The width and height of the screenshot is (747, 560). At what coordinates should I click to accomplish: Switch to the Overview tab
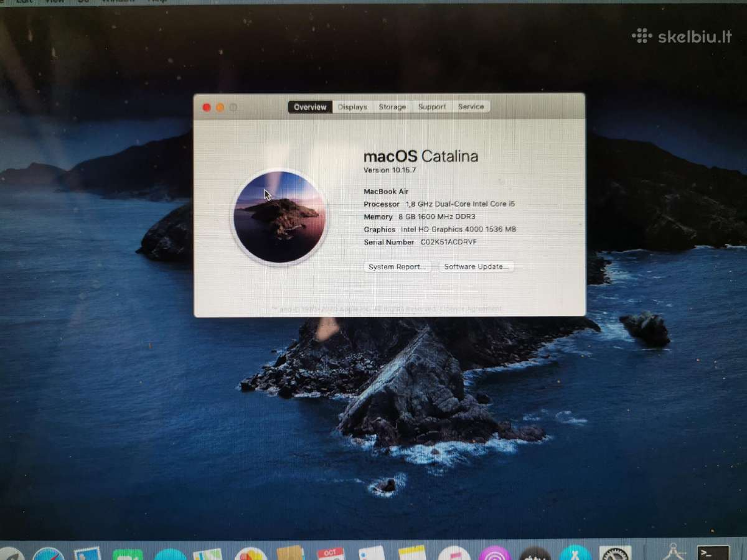pos(310,107)
